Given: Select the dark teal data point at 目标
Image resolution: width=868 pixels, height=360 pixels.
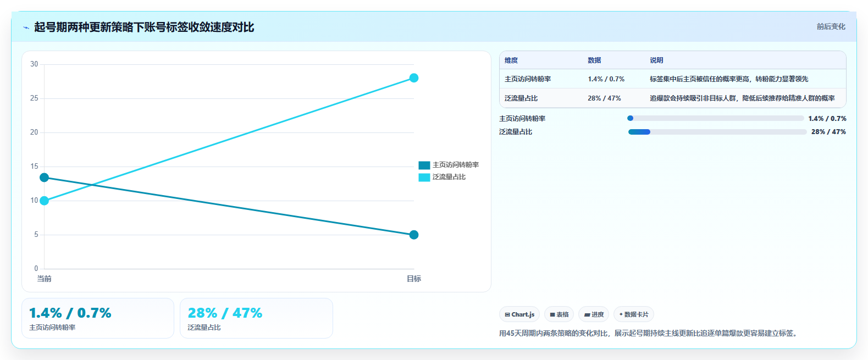Looking at the screenshot, I should (414, 235).
